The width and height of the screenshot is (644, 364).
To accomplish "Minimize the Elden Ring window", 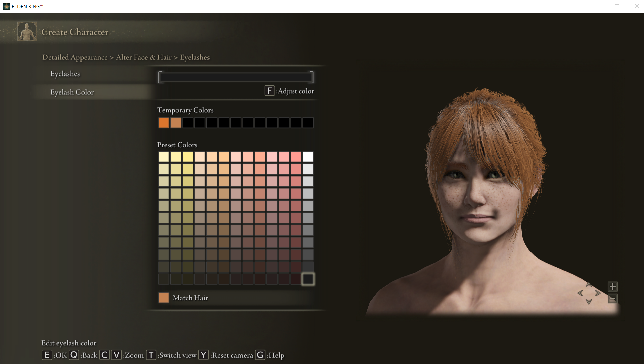I will (598, 6).
